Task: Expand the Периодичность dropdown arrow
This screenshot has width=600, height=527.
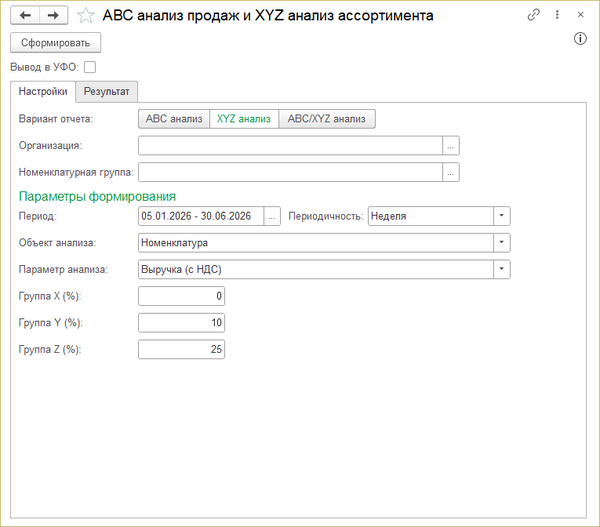Action: (x=501, y=216)
